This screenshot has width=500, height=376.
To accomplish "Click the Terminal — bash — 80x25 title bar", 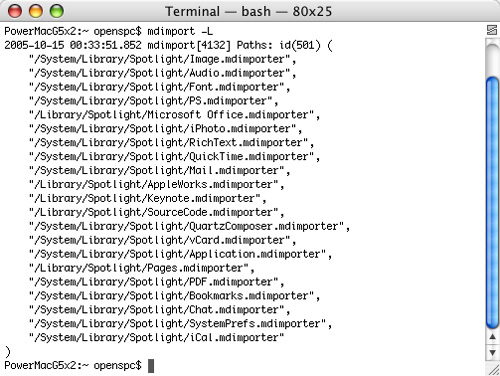I will click(249, 11).
